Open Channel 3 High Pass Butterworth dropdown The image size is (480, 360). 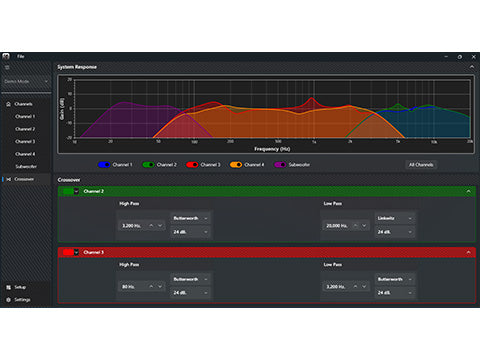point(190,279)
